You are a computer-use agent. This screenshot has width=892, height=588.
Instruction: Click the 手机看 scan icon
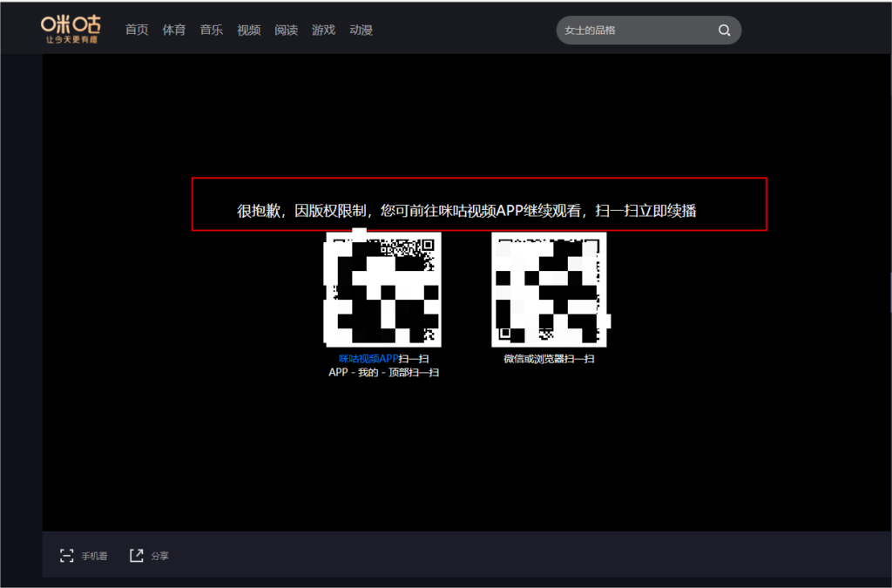pyautogui.click(x=66, y=556)
